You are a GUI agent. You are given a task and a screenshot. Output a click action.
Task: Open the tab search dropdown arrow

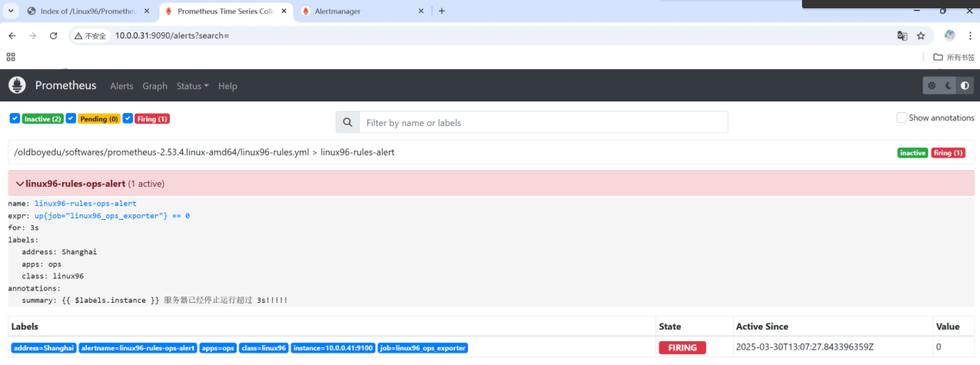coord(12,11)
